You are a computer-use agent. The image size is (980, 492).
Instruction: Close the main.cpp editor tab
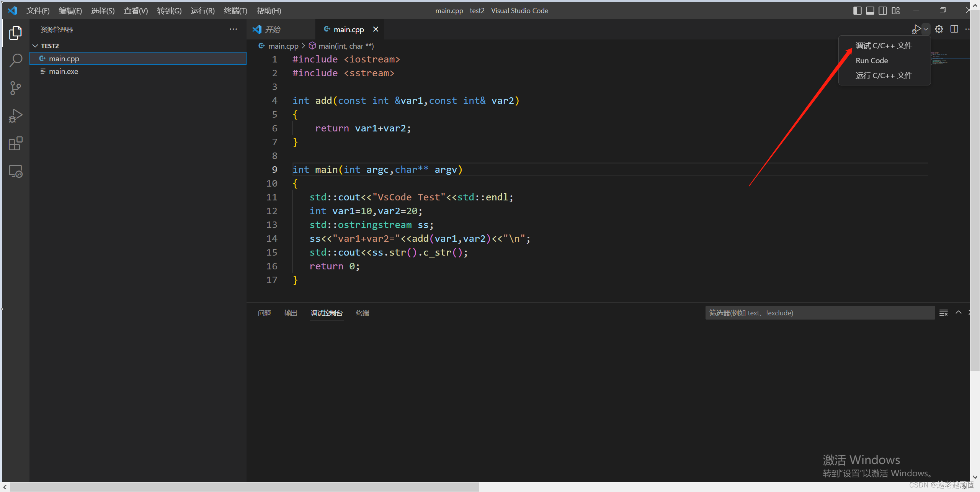(376, 29)
